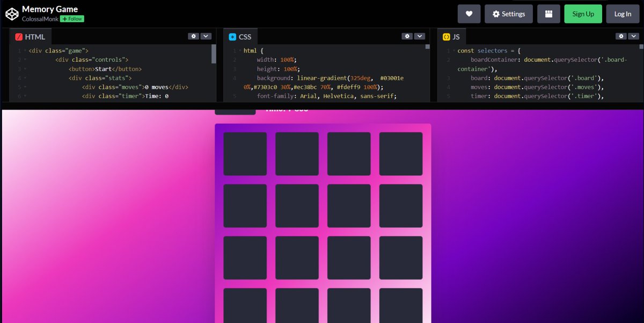Expand the JS editor chevron dropdown
Image resolution: width=644 pixels, height=323 pixels.
[634, 36]
